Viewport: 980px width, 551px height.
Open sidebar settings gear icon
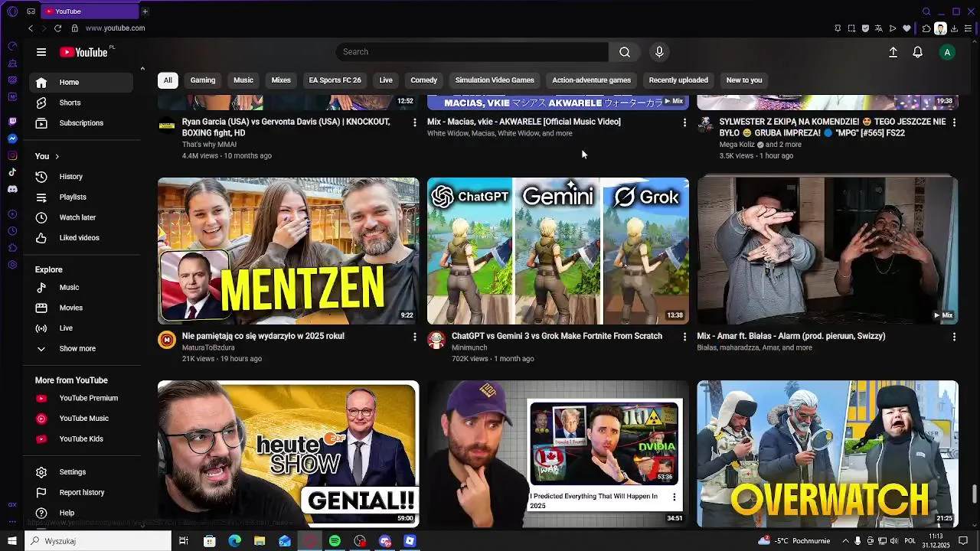(x=12, y=264)
